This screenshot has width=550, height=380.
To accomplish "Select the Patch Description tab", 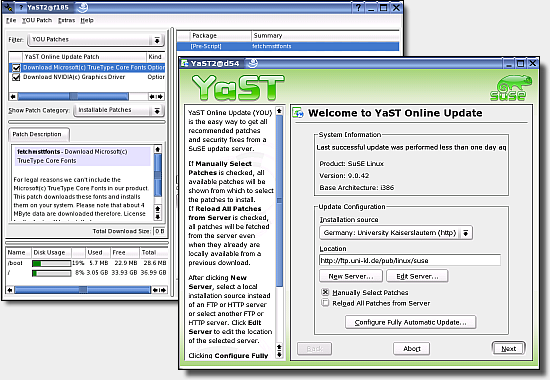I will 38,134.
